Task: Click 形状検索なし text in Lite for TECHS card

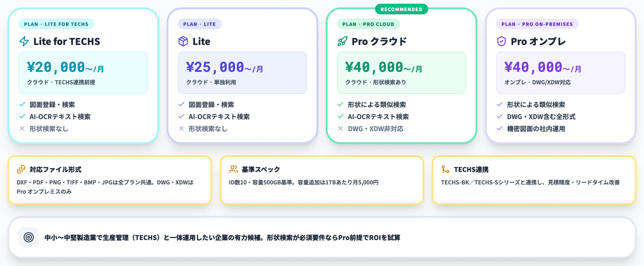Action: 49,129
